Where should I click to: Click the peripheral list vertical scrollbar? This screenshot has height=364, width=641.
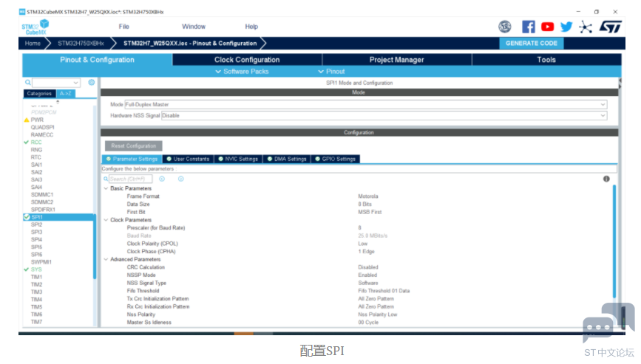click(x=95, y=245)
